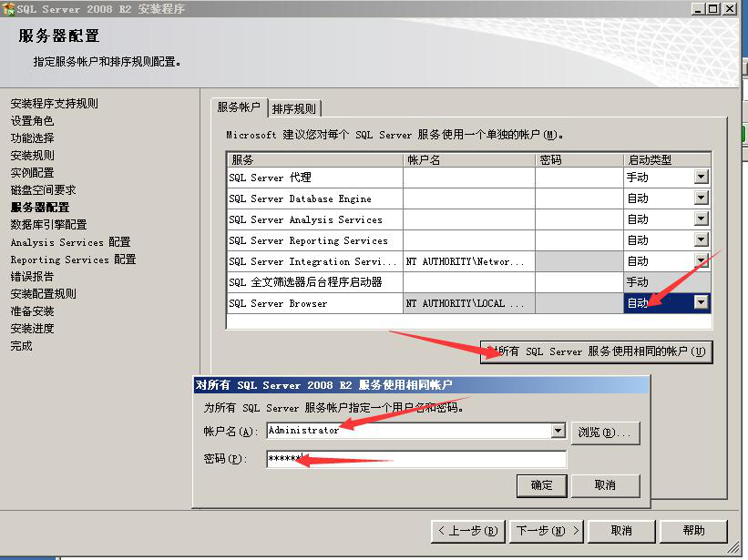
Task: Click the 密码 column header
Action: point(579,159)
